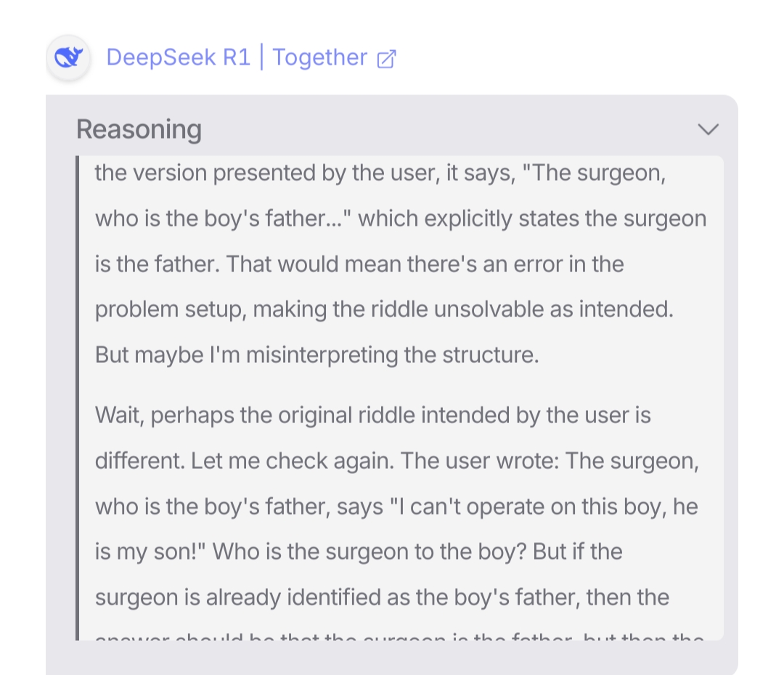
Task: Click the quoted text "who is the boy's father..."
Action: point(224,218)
